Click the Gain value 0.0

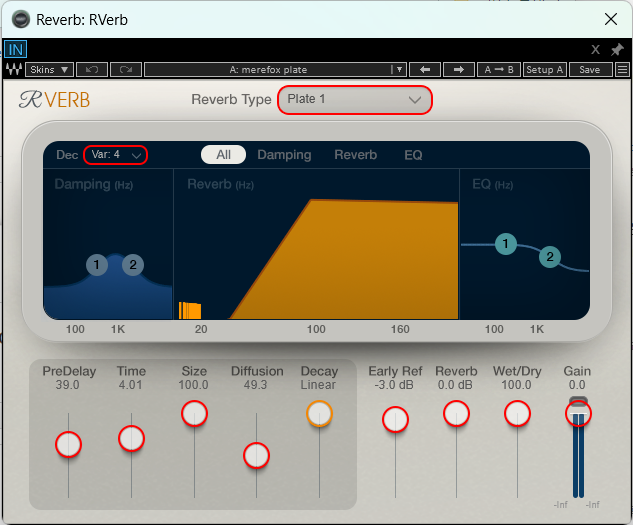[x=577, y=385]
